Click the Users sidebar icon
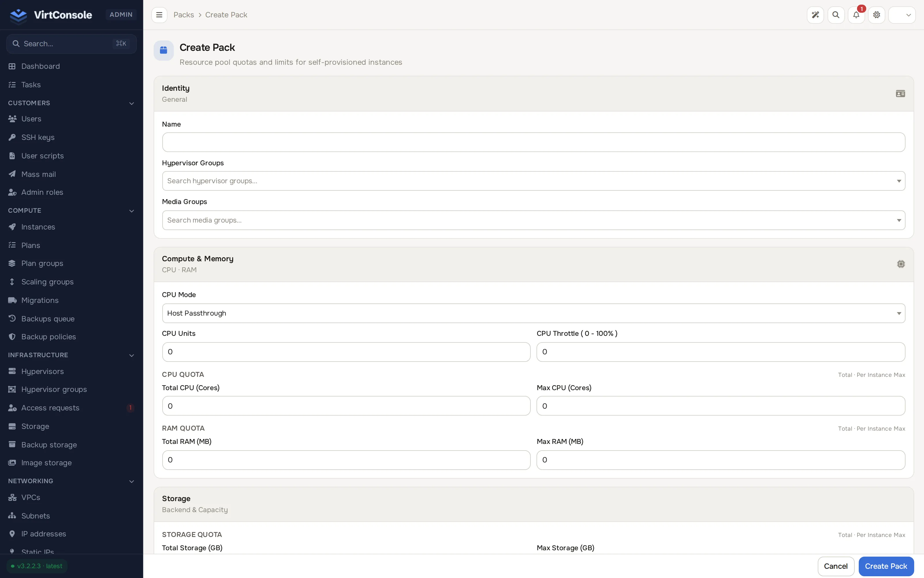Screen dimensions: 924x578 [x=12, y=119]
